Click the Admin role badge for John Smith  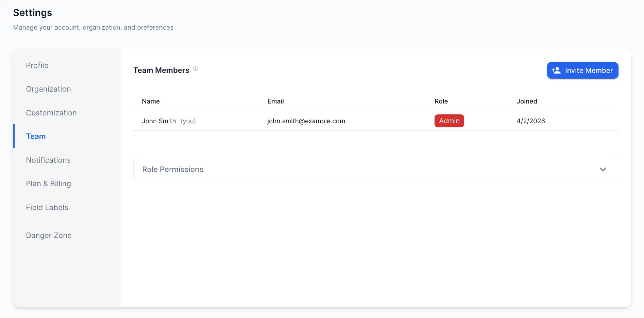coord(449,121)
